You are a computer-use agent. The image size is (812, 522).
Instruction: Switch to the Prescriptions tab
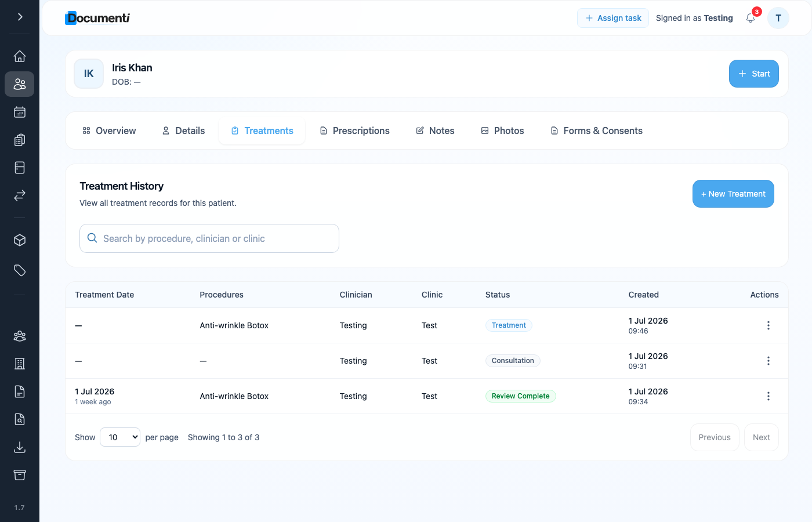click(355, 130)
